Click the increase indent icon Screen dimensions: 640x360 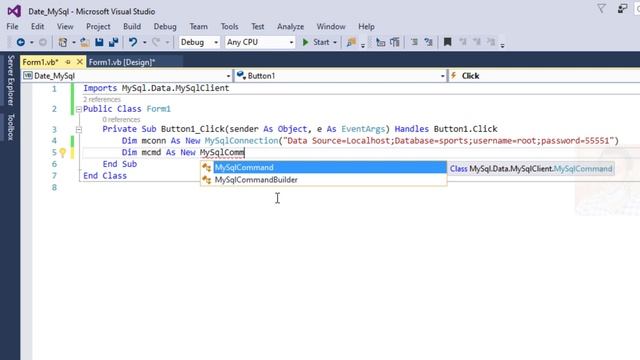coord(395,42)
